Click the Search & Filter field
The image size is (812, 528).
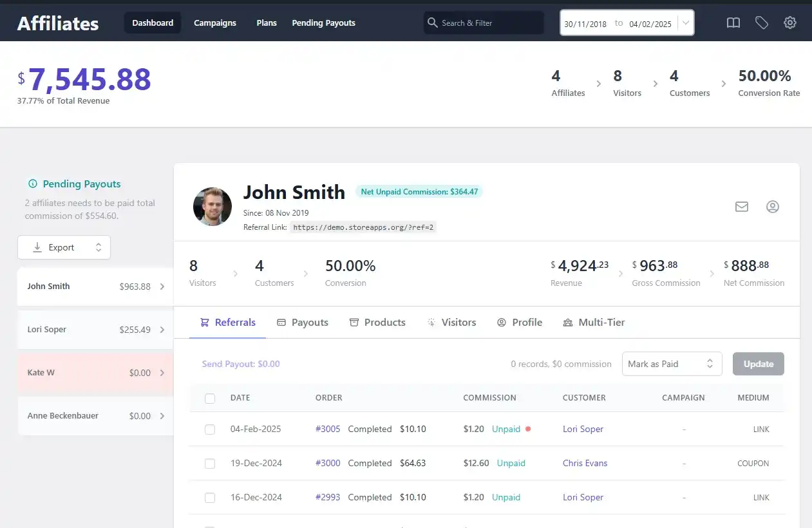484,23
